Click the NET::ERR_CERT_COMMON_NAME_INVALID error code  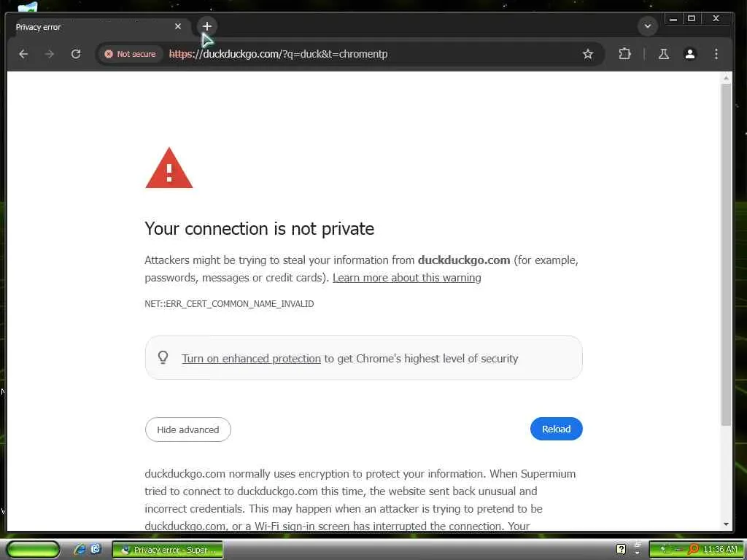[x=229, y=304]
